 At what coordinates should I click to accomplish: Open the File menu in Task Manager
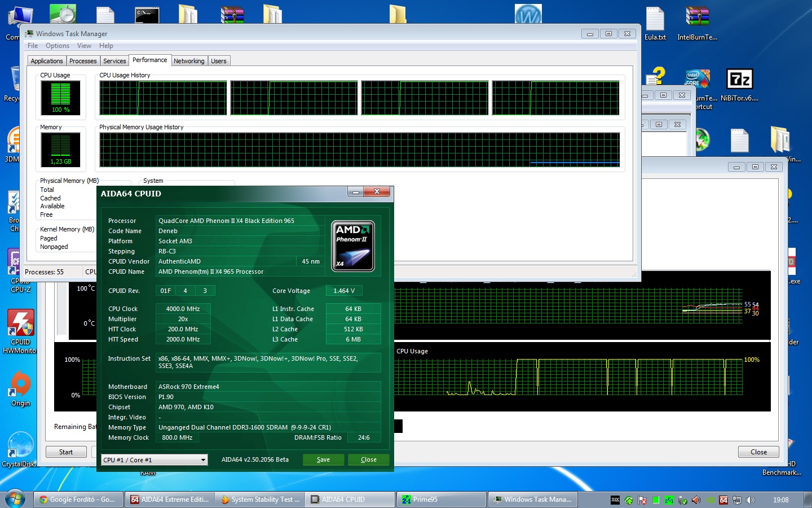coord(33,46)
